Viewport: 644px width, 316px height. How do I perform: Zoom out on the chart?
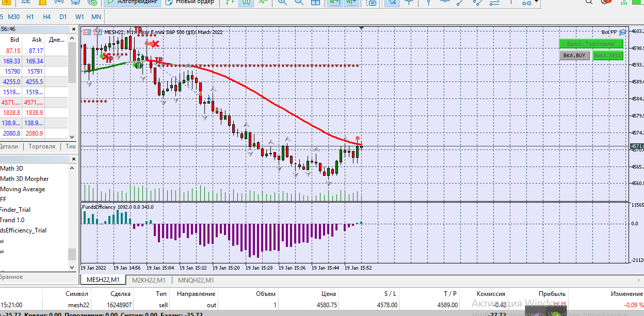(299, 3)
